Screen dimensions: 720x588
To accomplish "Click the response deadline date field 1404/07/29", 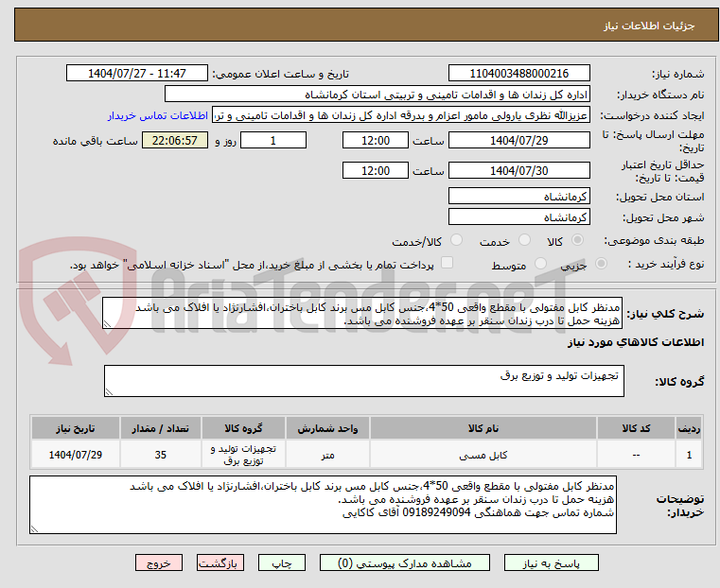I will [x=518, y=140].
